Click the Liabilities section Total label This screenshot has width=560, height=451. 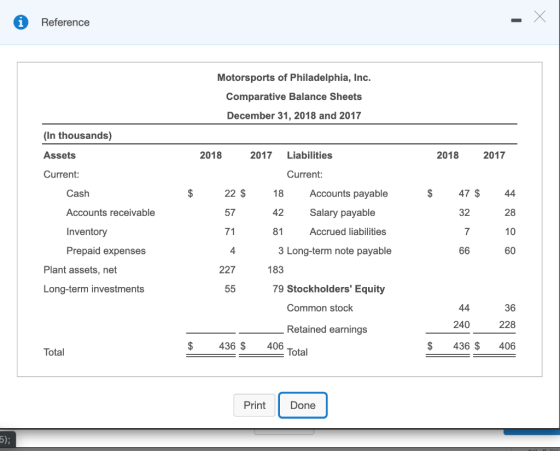pos(297,352)
